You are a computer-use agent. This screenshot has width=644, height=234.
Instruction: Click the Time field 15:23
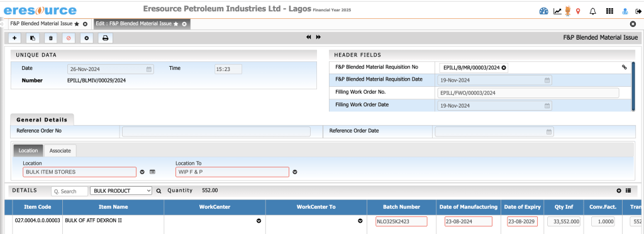[228, 69]
